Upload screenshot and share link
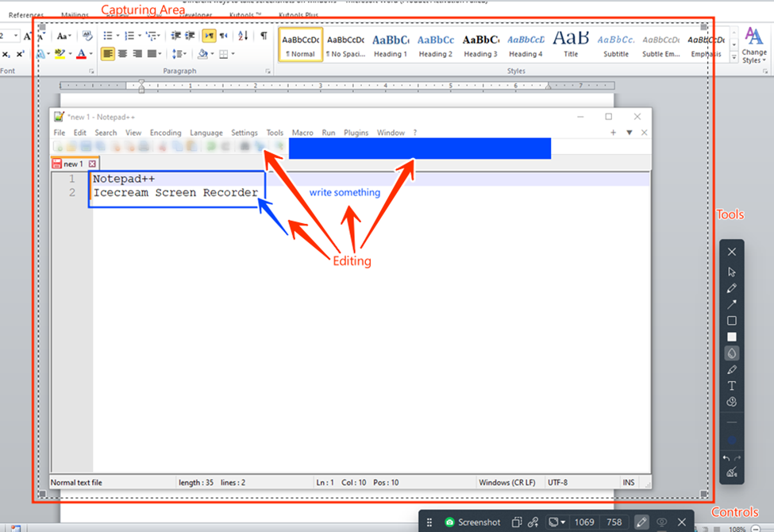This screenshot has width=774, height=532. point(533,522)
